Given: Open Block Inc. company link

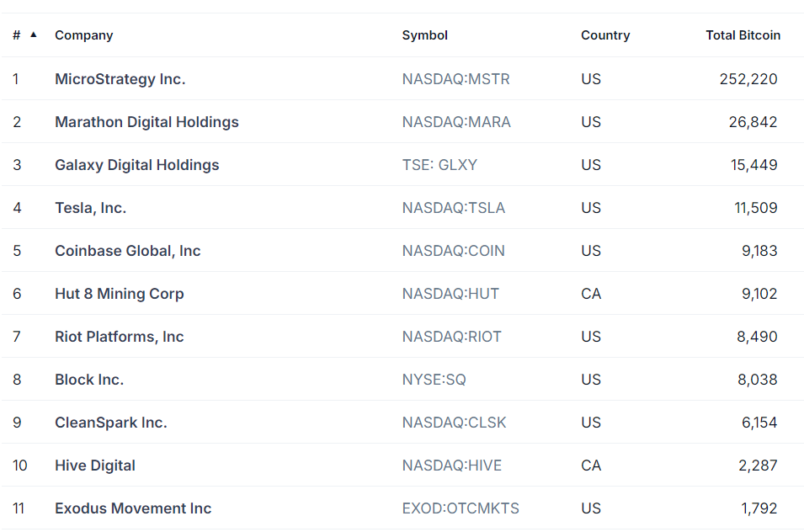Looking at the screenshot, I should [x=89, y=380].
